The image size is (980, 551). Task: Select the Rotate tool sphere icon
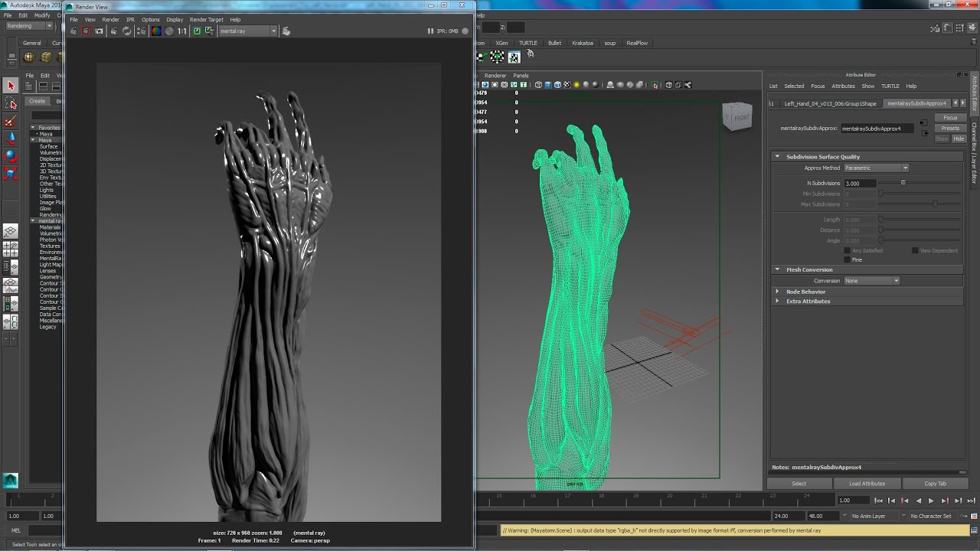click(10, 156)
